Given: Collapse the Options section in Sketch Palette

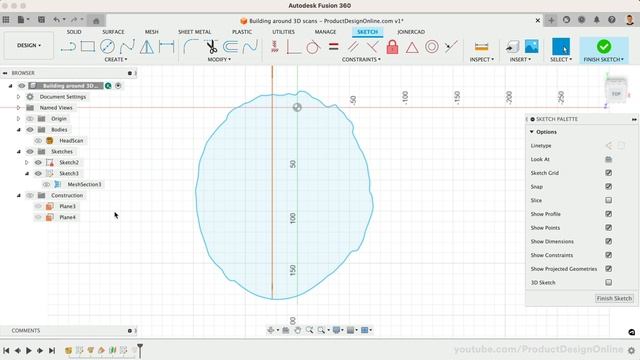Looking at the screenshot, I should [531, 132].
